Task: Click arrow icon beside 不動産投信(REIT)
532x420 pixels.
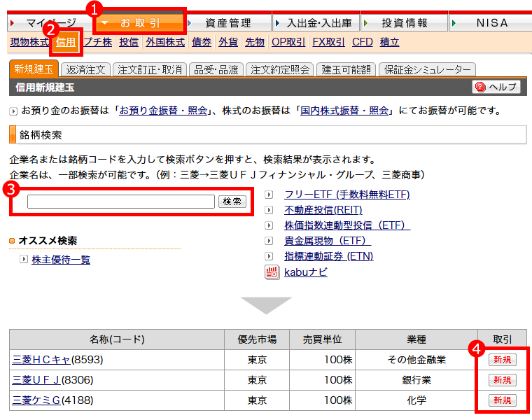Action: coord(269,210)
